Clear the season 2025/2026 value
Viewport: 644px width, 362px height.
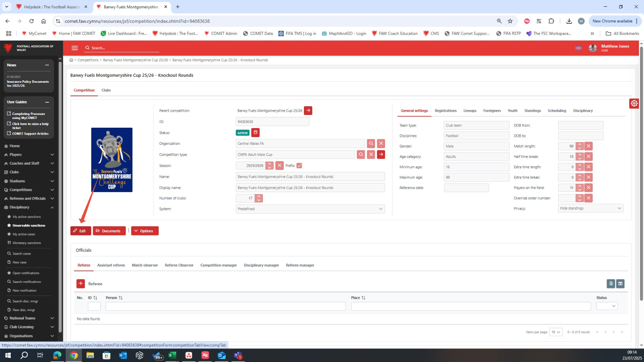tap(279, 165)
